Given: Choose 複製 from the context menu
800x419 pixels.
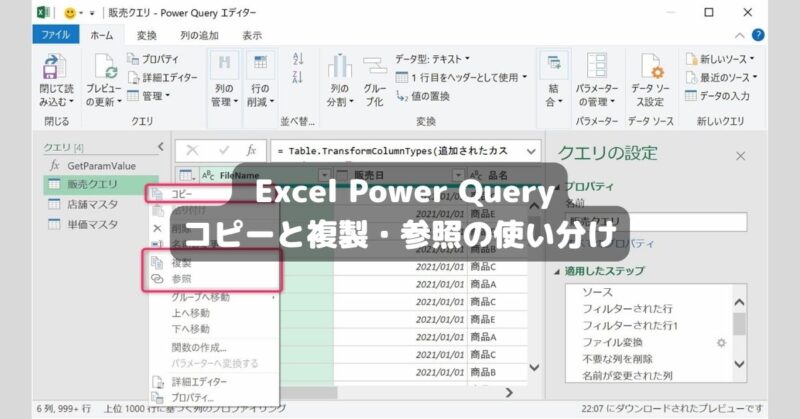Looking at the screenshot, I should [x=181, y=262].
